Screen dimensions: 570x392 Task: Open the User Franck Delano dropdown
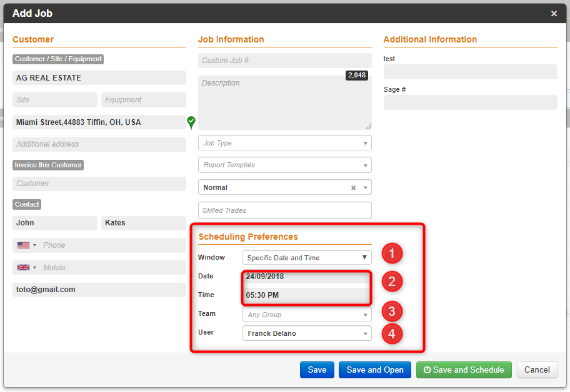click(307, 333)
